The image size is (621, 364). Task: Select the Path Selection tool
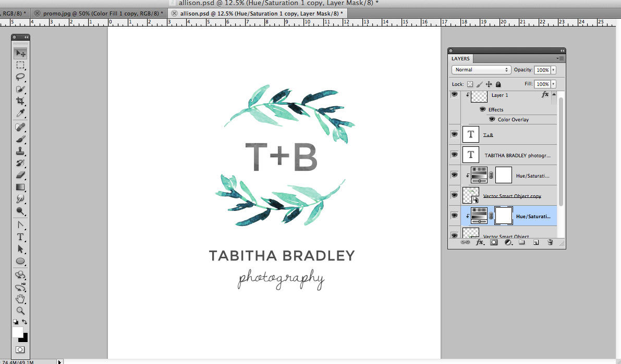point(20,249)
